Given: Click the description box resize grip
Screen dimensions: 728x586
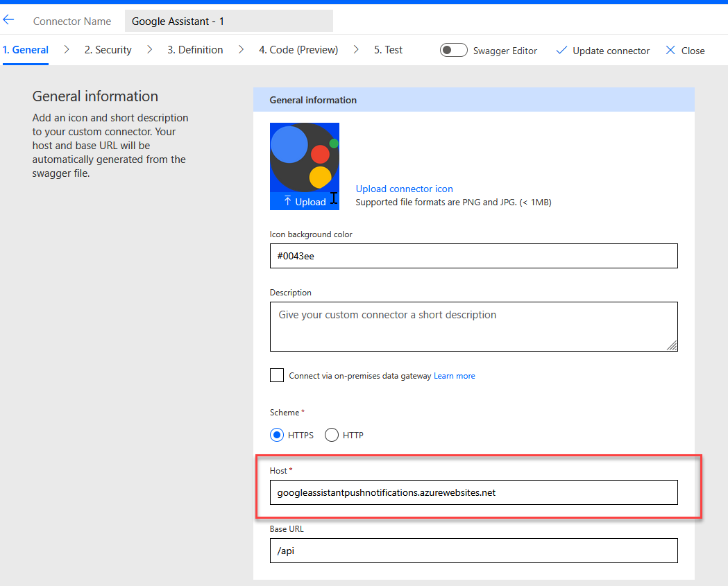Looking at the screenshot, I should tap(672, 345).
